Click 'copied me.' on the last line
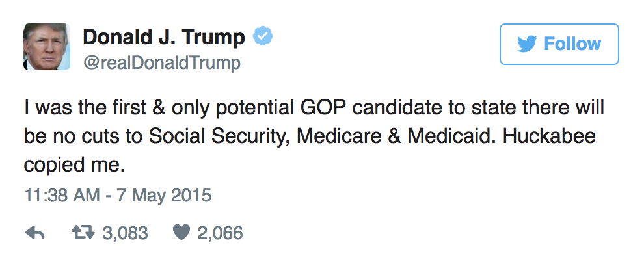The image size is (644, 260). [x=74, y=166]
